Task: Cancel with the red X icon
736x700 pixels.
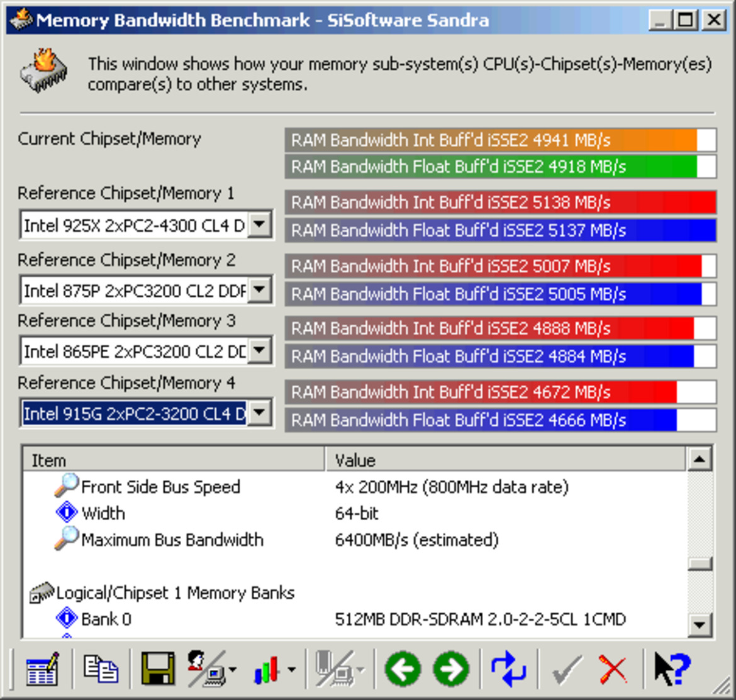Action: click(x=613, y=670)
